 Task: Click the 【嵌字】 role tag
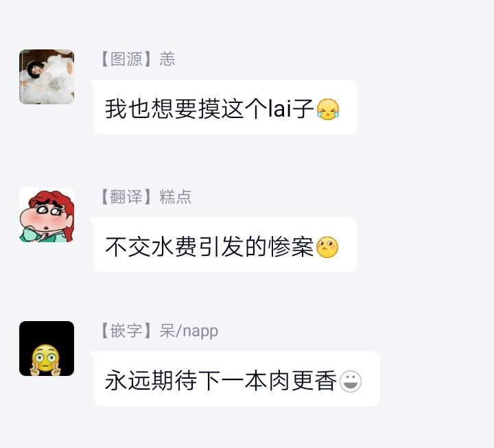(x=127, y=331)
